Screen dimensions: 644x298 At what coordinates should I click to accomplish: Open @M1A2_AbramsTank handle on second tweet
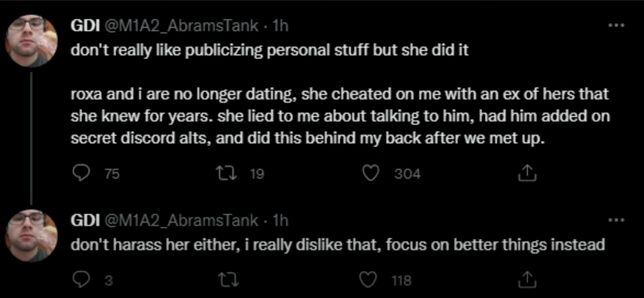(181, 221)
